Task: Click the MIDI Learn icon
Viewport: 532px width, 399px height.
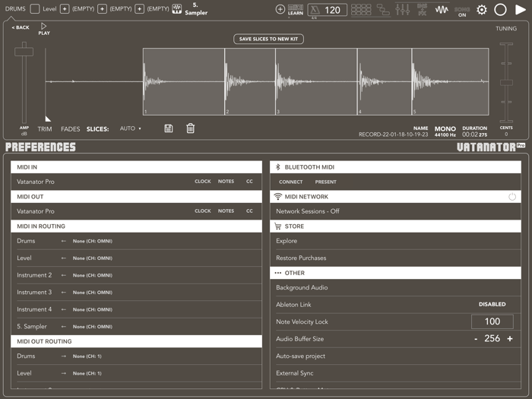Action: click(x=296, y=10)
